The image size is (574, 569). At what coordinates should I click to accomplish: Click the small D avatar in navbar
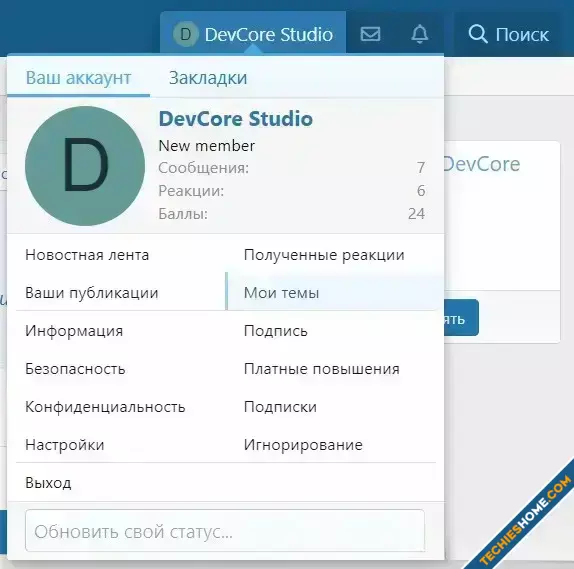pyautogui.click(x=186, y=34)
